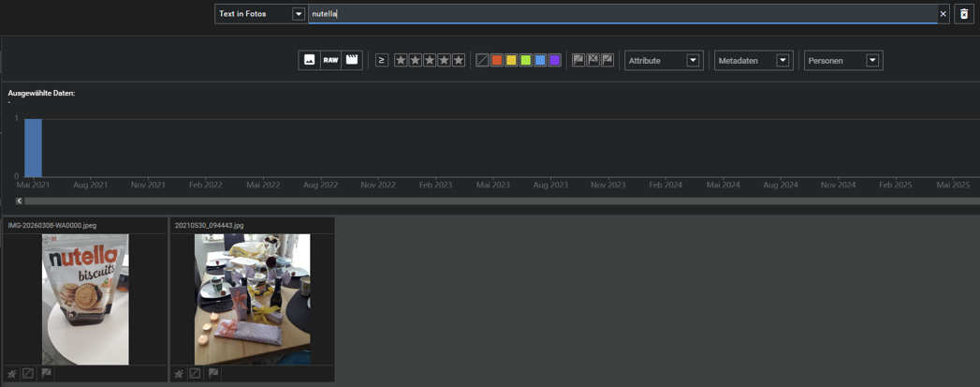This screenshot has height=387, width=980.
Task: Click flag icon under nutella photo
Action: (46, 373)
